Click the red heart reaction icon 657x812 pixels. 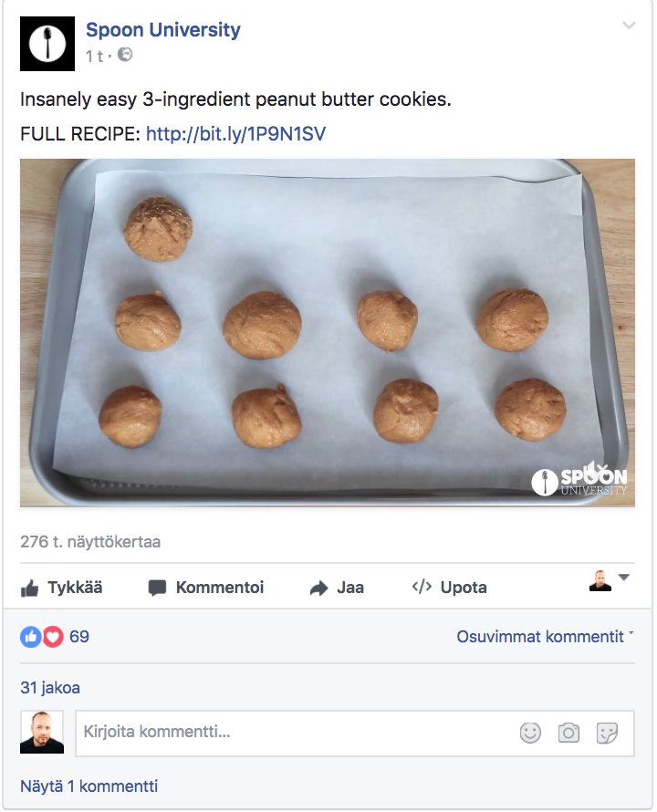(53, 637)
